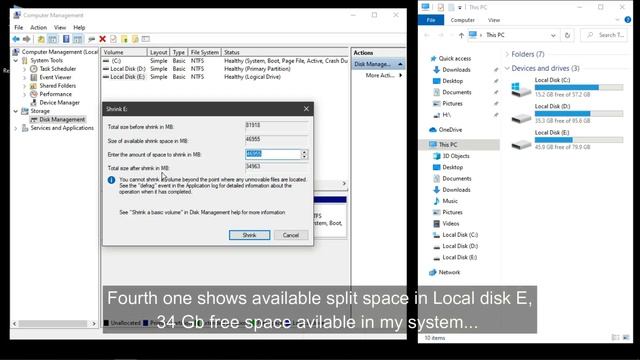The image size is (640, 360).
Task: Select Local Disk (E:) volume row
Action: tap(224, 77)
